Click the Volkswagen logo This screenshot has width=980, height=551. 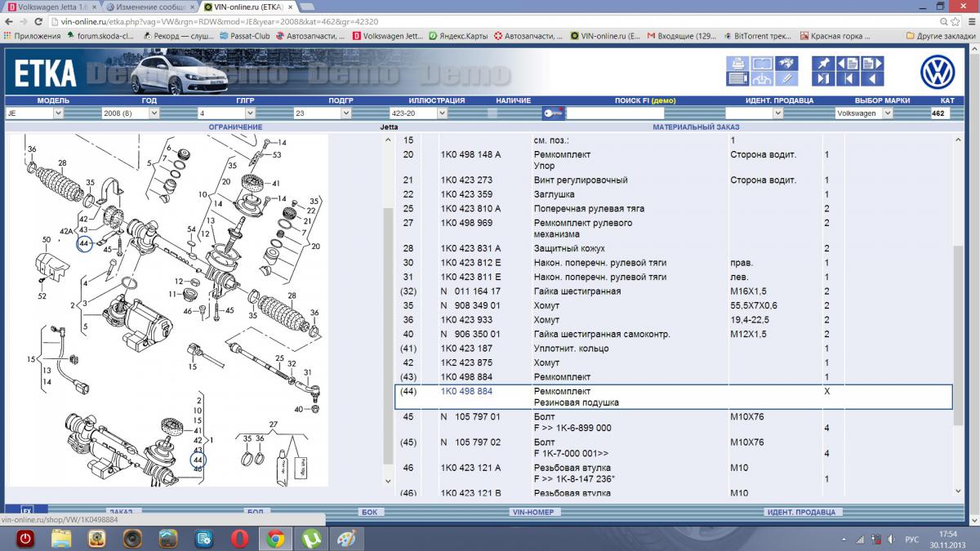tap(938, 73)
